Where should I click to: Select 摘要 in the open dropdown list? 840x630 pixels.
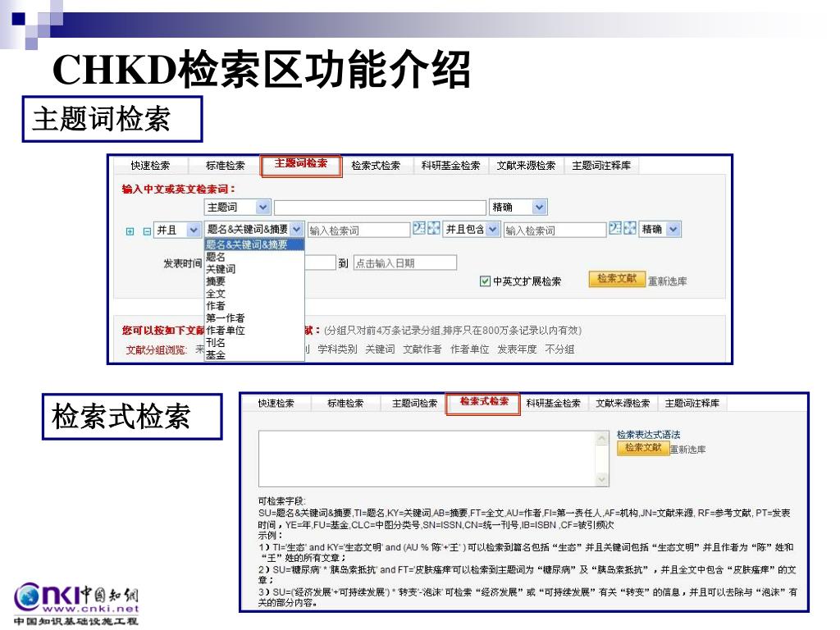click(x=254, y=281)
